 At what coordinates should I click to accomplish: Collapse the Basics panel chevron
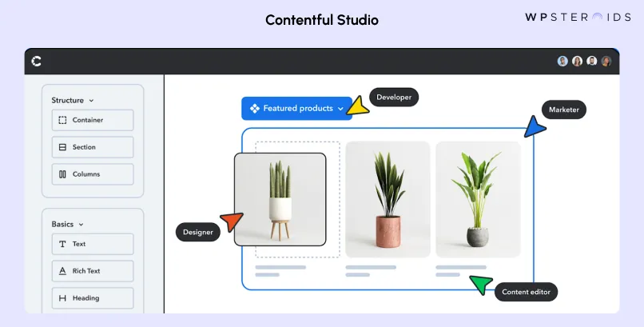81,225
